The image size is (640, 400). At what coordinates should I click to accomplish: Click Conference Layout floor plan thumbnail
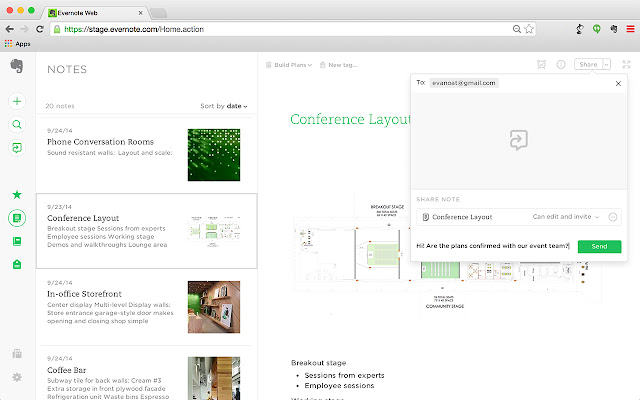tap(214, 231)
